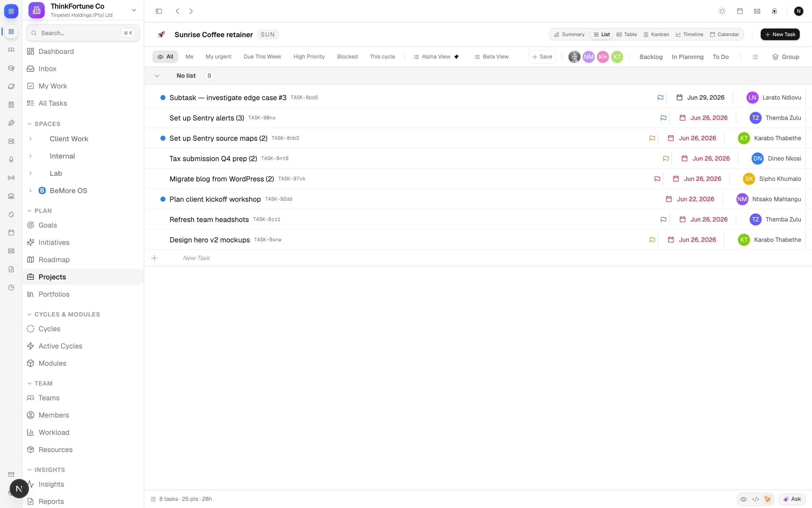Open the calendar icon in top bar
812x508 pixels.
pyautogui.click(x=740, y=11)
